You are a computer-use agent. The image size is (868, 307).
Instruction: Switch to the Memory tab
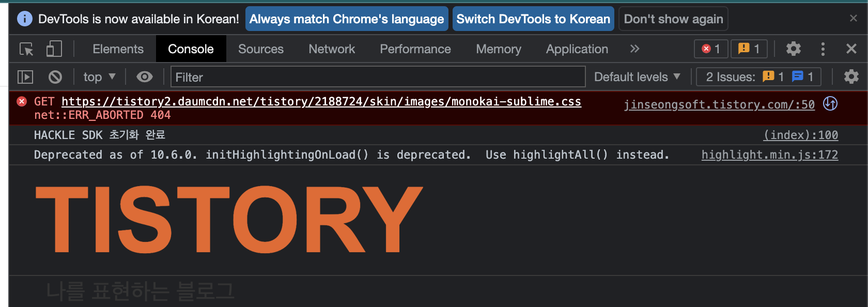coord(499,49)
